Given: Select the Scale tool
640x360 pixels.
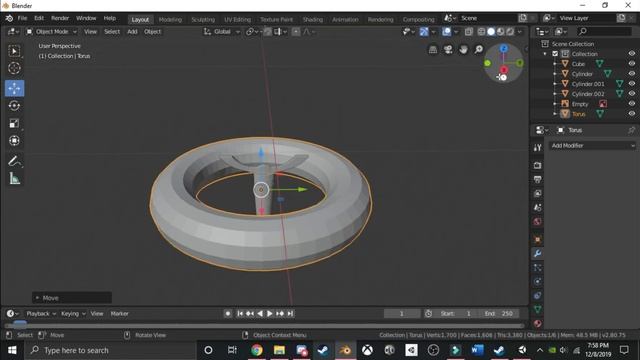Looking at the screenshot, I should pos(14,123).
